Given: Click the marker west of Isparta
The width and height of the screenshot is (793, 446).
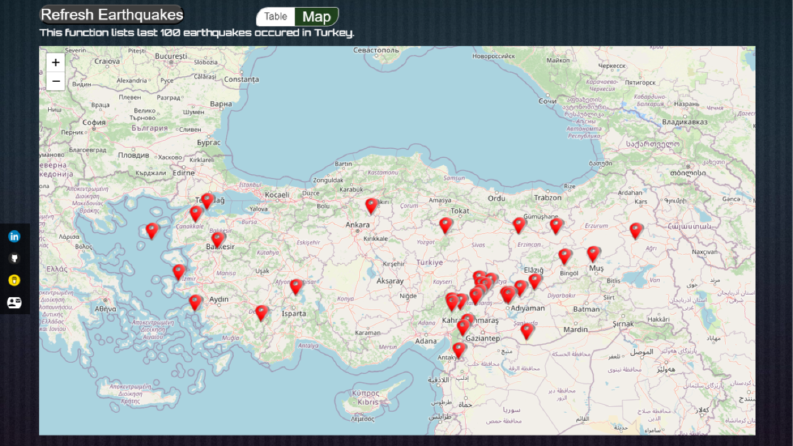Looking at the screenshot, I should tap(261, 313).
